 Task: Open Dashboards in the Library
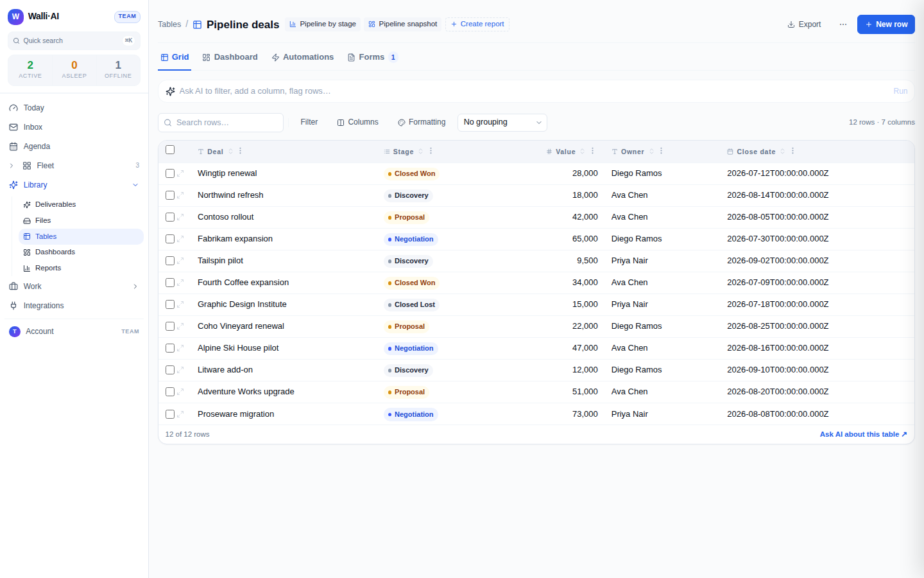81,252
